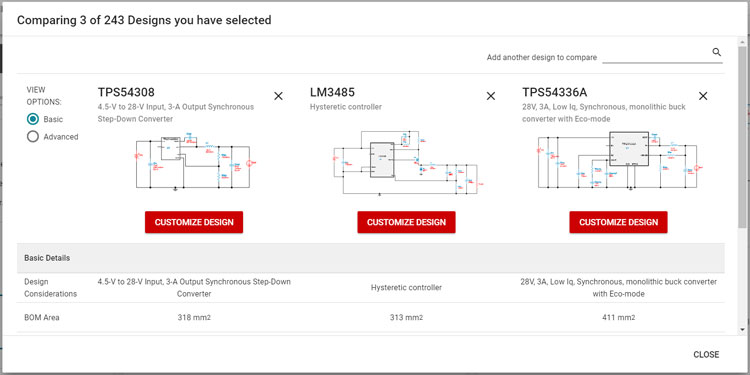Click the magnifier search icon

(x=716, y=52)
